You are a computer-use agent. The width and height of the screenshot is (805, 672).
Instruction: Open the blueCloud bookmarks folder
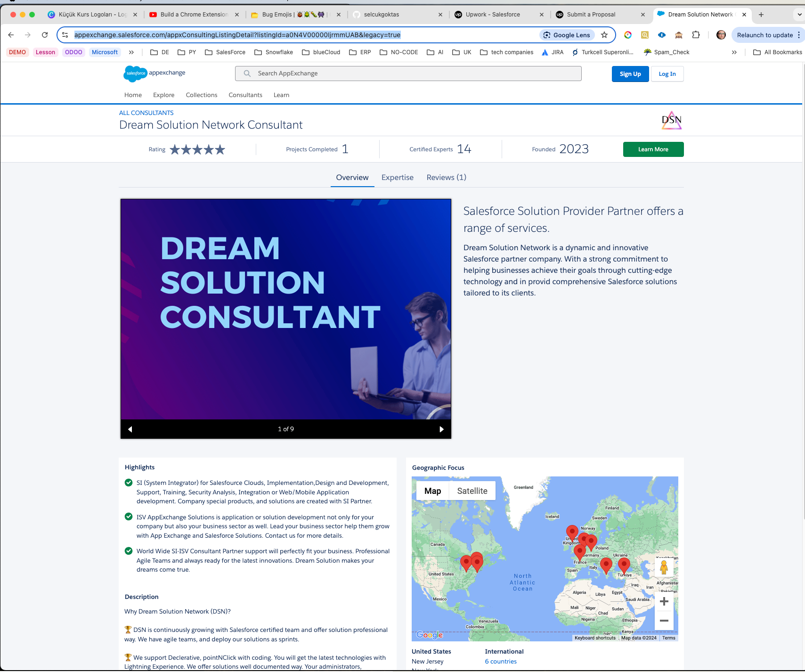[x=321, y=52]
